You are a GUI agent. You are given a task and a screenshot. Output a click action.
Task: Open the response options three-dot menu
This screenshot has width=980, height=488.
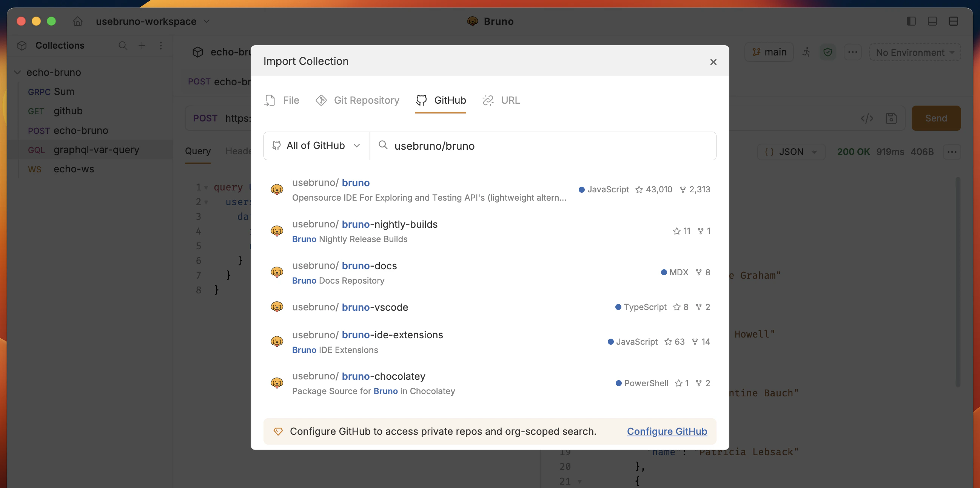coord(952,152)
